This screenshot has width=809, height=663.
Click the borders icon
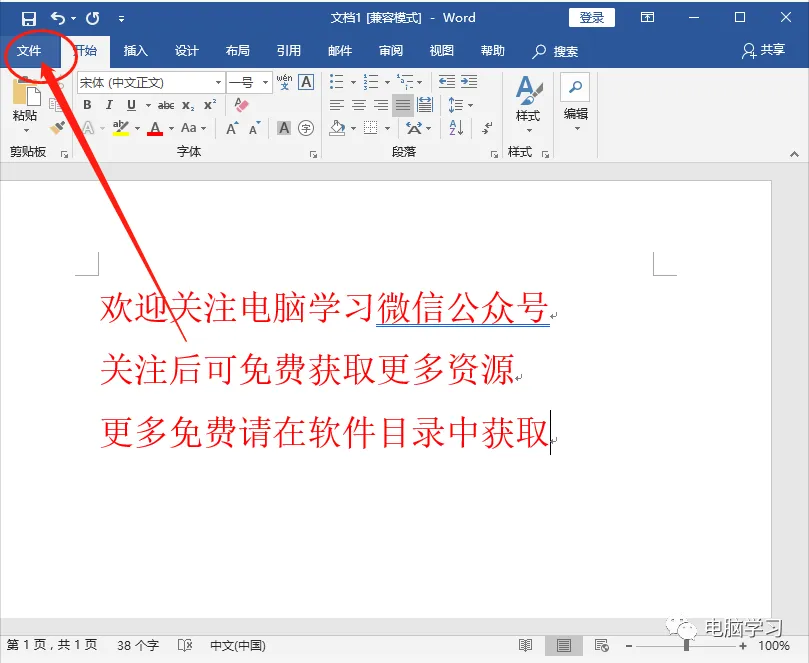click(370, 127)
